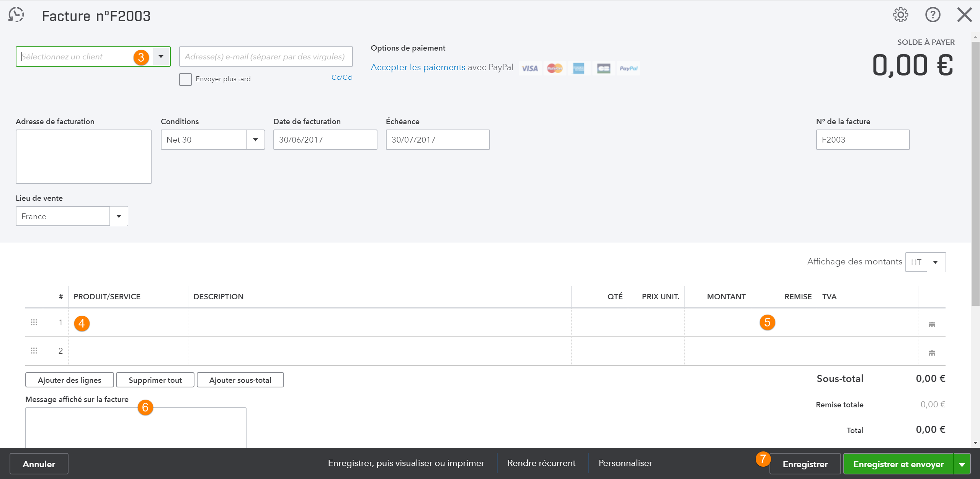Screen dimensions: 980x479
Task: Open the settings gear icon
Action: (x=900, y=15)
